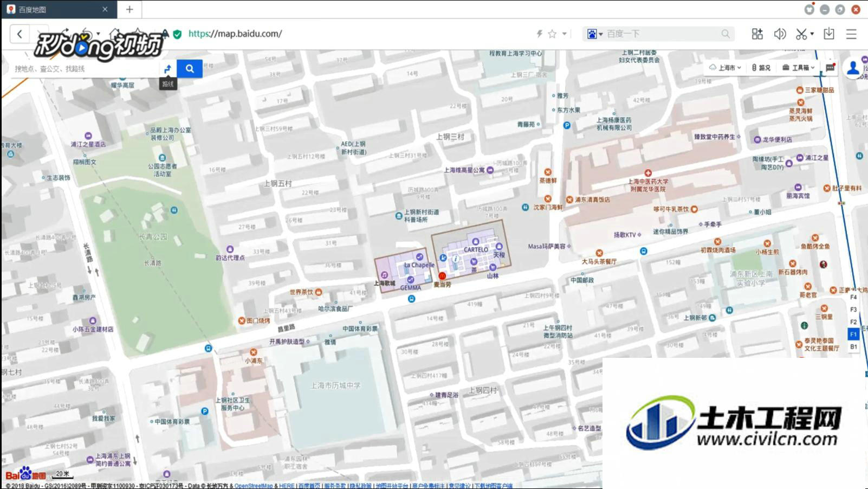The image size is (868, 489).
Task: Click the 浦江之星酒店 hotel pin
Action: click(88, 136)
